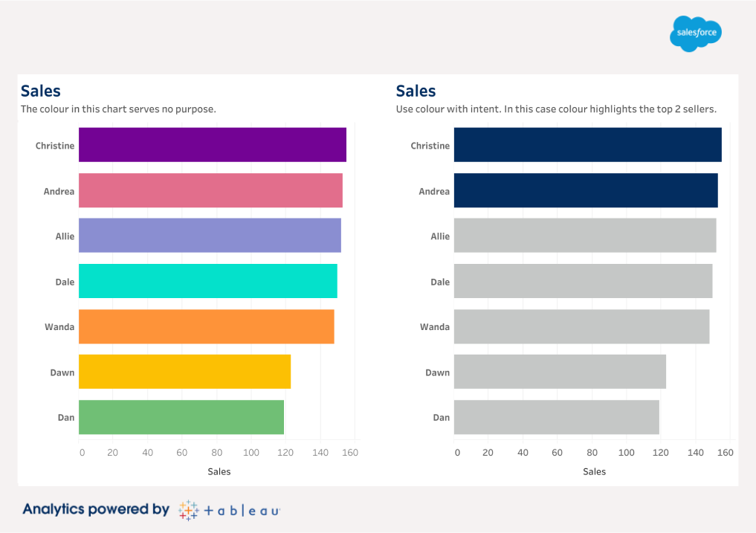Click Dale's grey bar in right chart

point(583,281)
